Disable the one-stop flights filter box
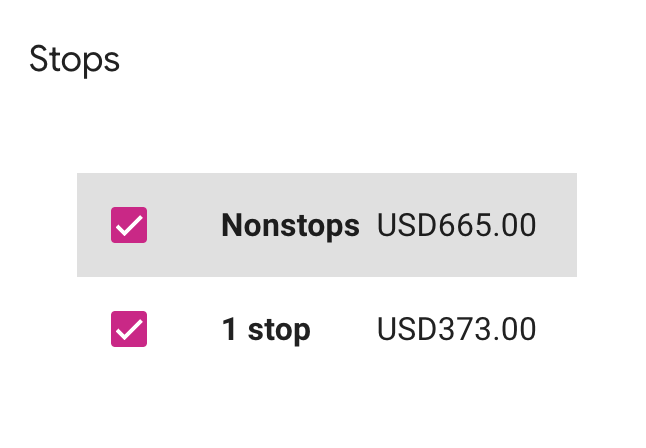 129,329
